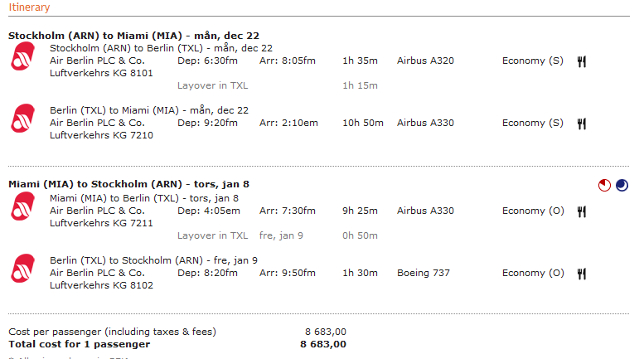The height and width of the screenshot is (359, 644).
Task: Click meal icon on Berlin to Stockholm flight
Action: 582,274
